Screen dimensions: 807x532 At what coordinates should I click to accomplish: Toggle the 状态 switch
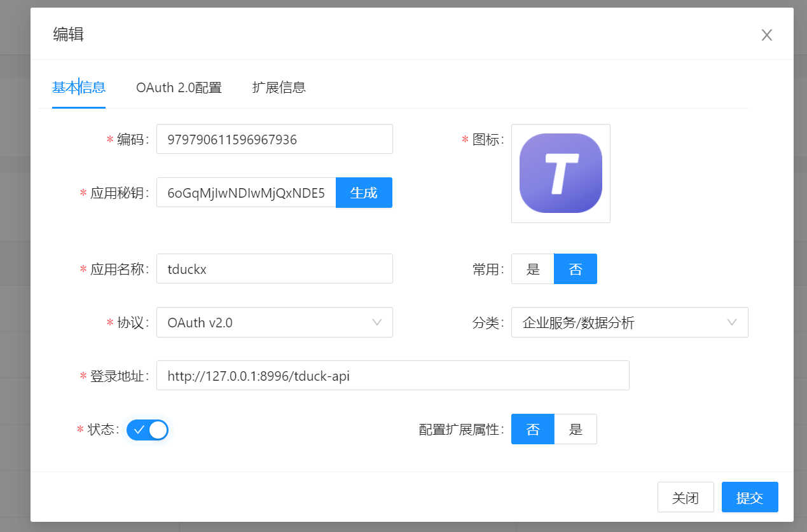tap(148, 430)
